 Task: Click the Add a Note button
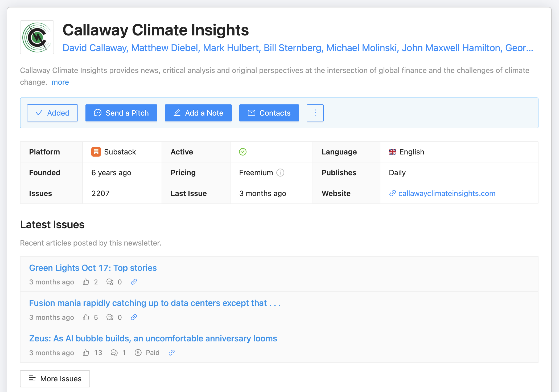(198, 113)
